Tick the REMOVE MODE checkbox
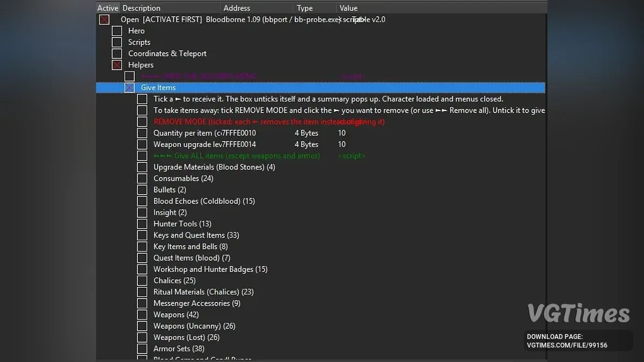Image resolution: width=644 pixels, height=362 pixels. (x=142, y=122)
